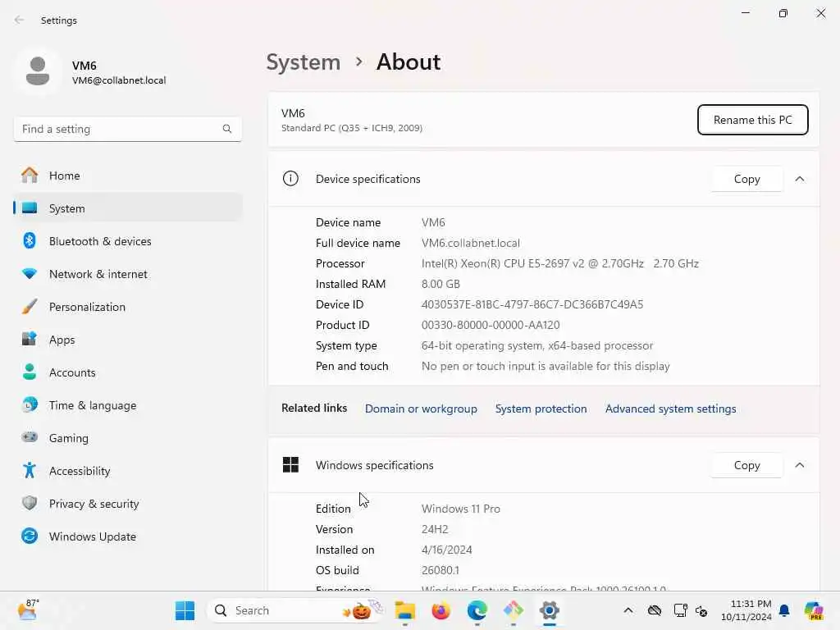Click the Copilot preview icon in taskbar
Viewport: 840px width, 630px height.
pos(814,610)
